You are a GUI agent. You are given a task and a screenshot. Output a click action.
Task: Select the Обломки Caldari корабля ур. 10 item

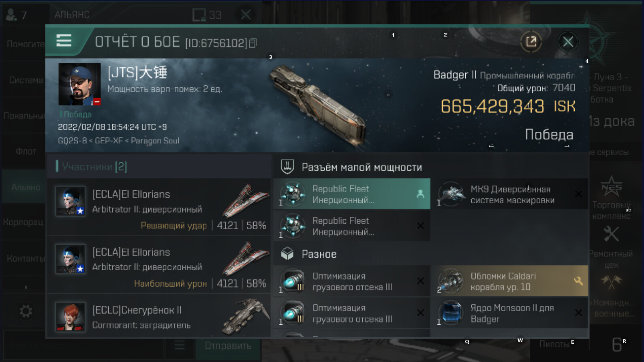(511, 281)
